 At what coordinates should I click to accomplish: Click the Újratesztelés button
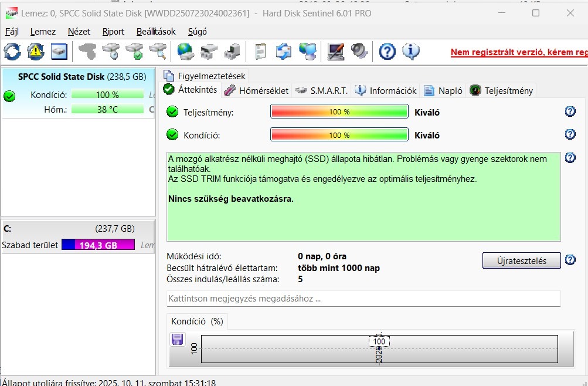point(522,260)
